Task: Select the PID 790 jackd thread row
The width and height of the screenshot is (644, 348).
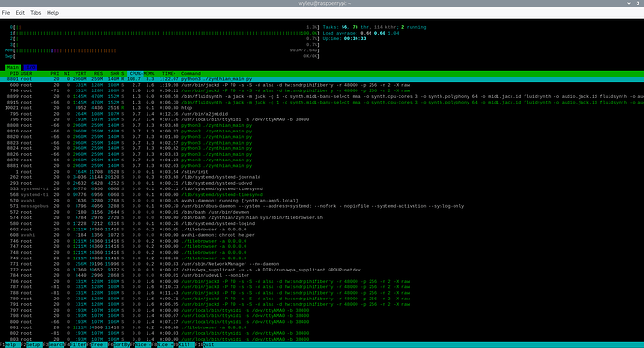Action: (322, 90)
